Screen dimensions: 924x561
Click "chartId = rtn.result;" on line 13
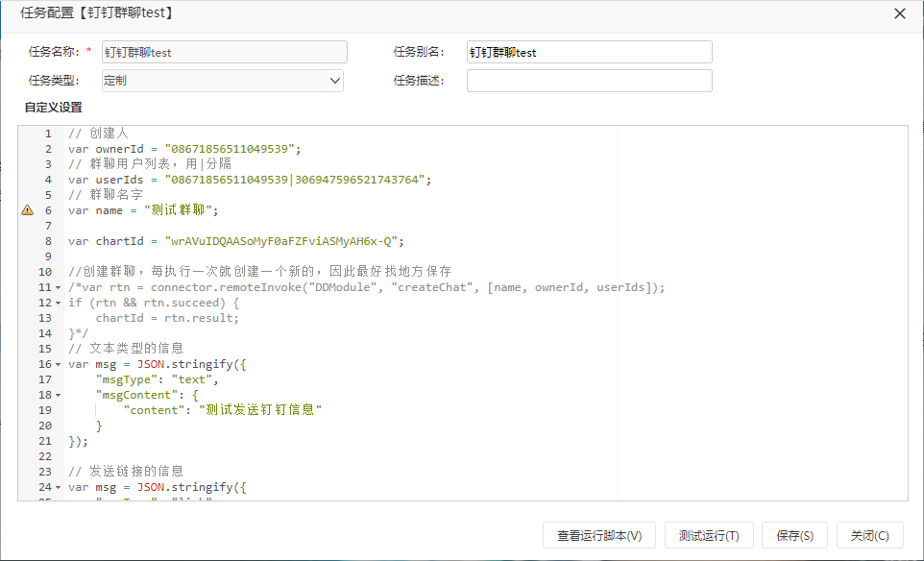click(167, 318)
